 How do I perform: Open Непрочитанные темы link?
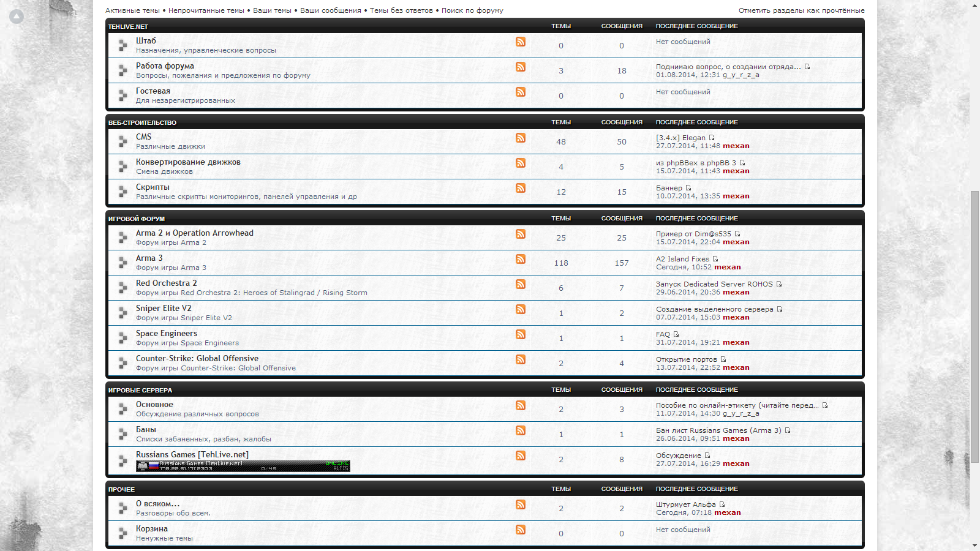click(206, 10)
